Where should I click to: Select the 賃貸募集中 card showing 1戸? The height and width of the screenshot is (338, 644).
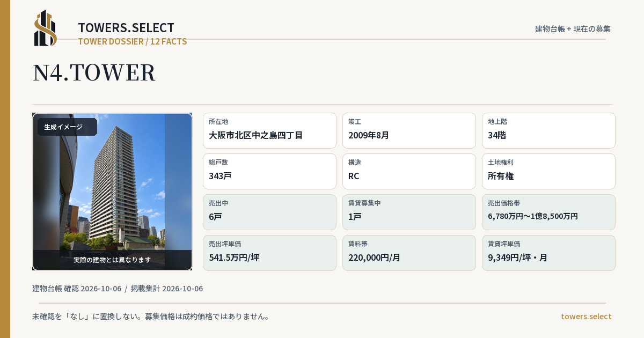tap(409, 212)
